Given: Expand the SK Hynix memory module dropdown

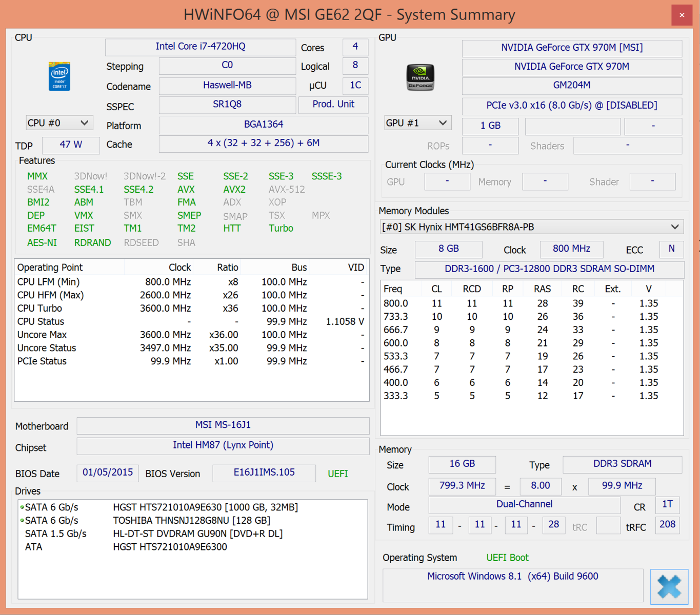Looking at the screenshot, I should [x=532, y=227].
